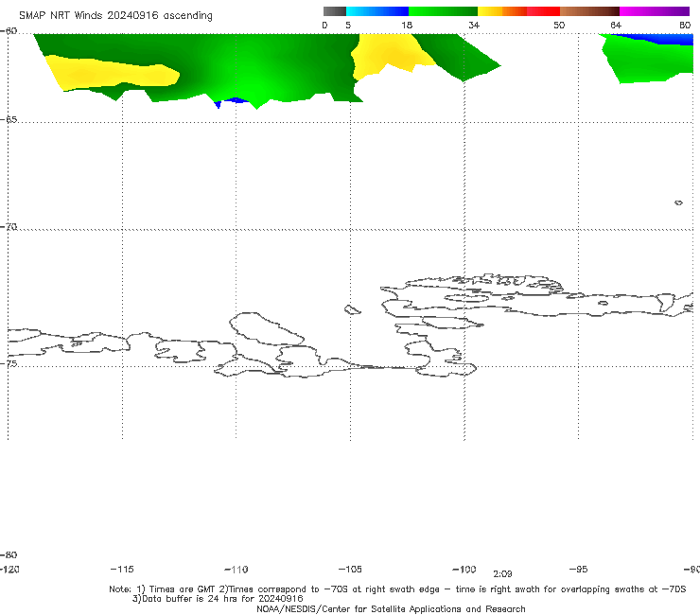Click the longitude label '-95'

tap(579, 569)
